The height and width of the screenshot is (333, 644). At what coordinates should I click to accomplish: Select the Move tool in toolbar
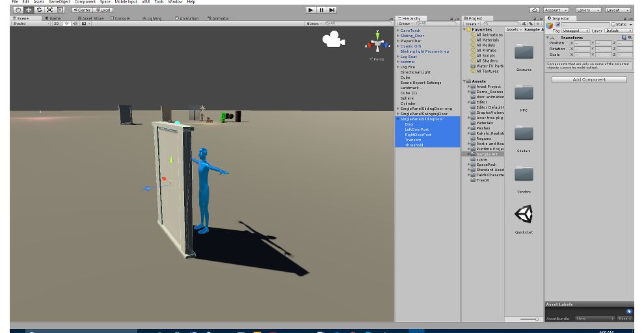click(29, 10)
